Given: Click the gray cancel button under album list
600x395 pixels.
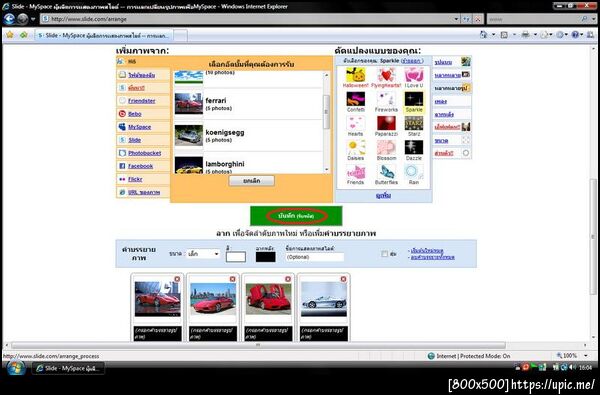Looking at the screenshot, I should (251, 181).
